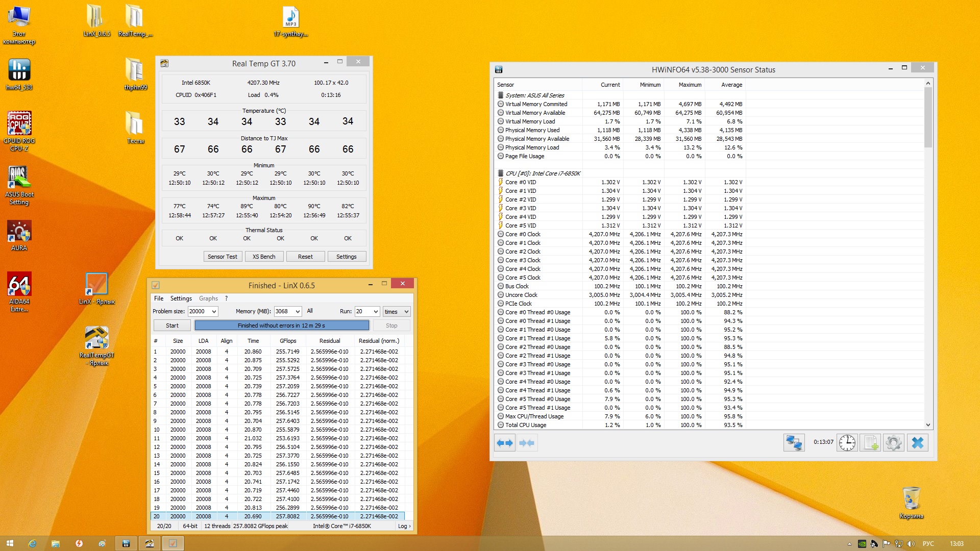Click the HWiNFO logging file icon
This screenshot has height=551, width=980.
pyautogui.click(x=870, y=443)
